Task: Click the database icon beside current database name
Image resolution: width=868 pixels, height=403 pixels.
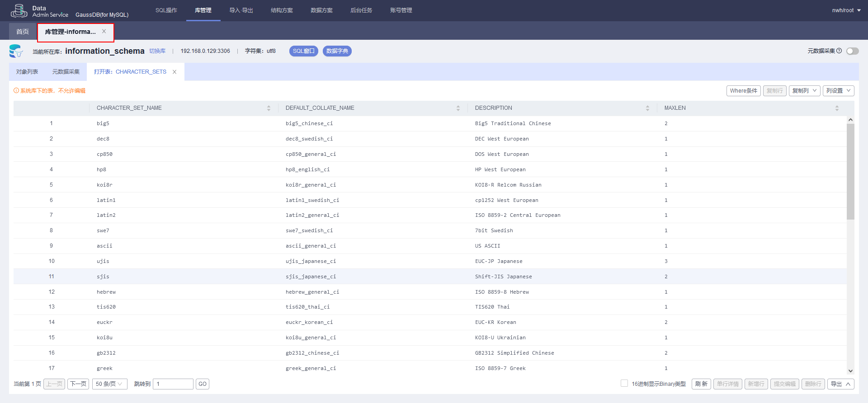Action: (x=16, y=51)
